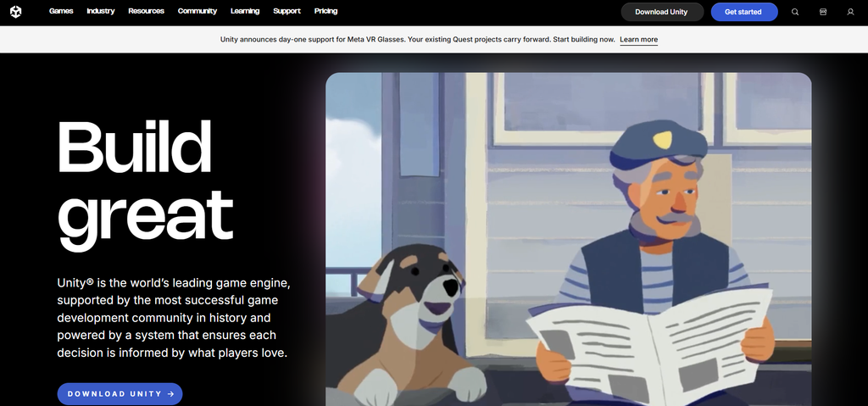
Task: Click the blue DOWNLOAD UNITY hero button
Action: pyautogui.click(x=120, y=394)
